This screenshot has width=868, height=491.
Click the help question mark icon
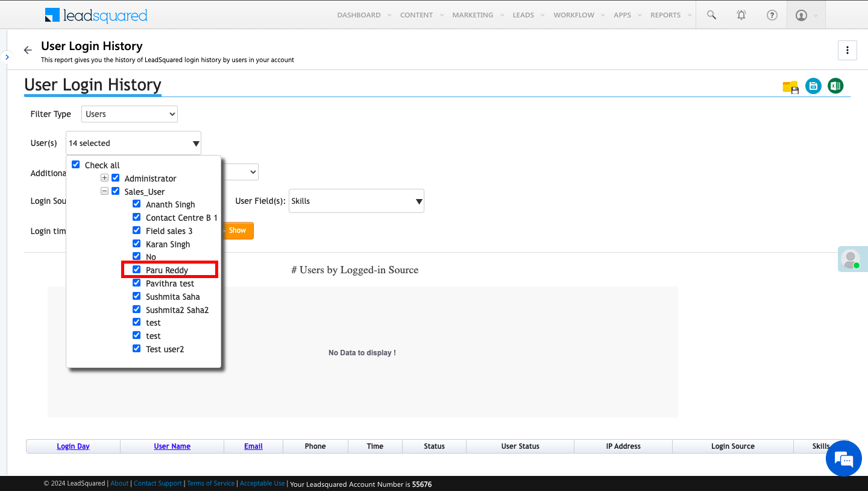coord(772,15)
